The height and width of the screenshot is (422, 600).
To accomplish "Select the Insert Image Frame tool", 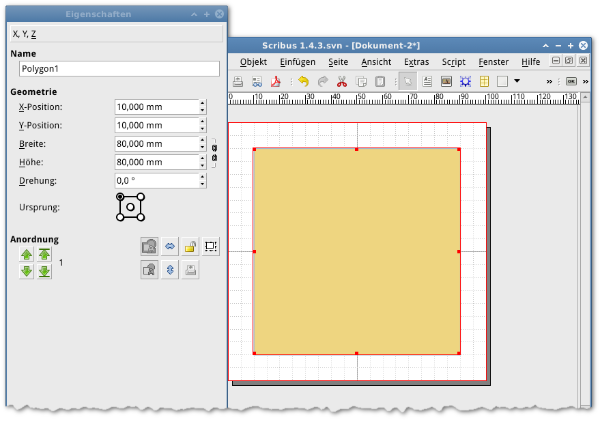I will (447, 81).
